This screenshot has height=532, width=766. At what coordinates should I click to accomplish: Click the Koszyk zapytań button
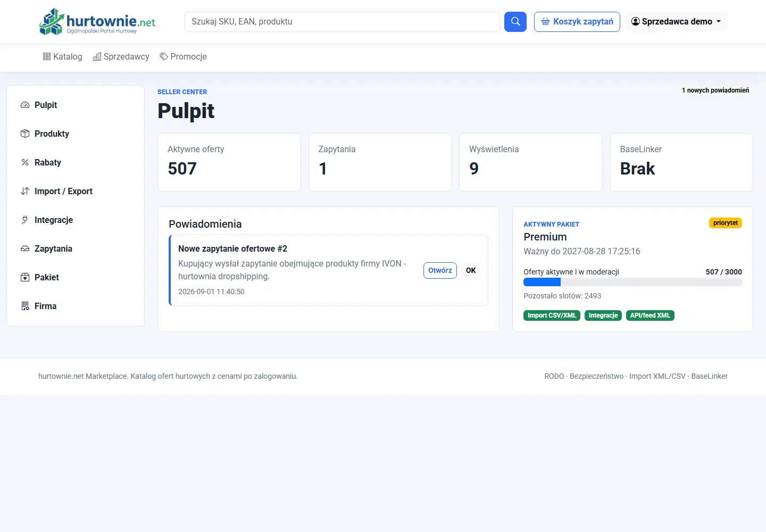(x=577, y=22)
